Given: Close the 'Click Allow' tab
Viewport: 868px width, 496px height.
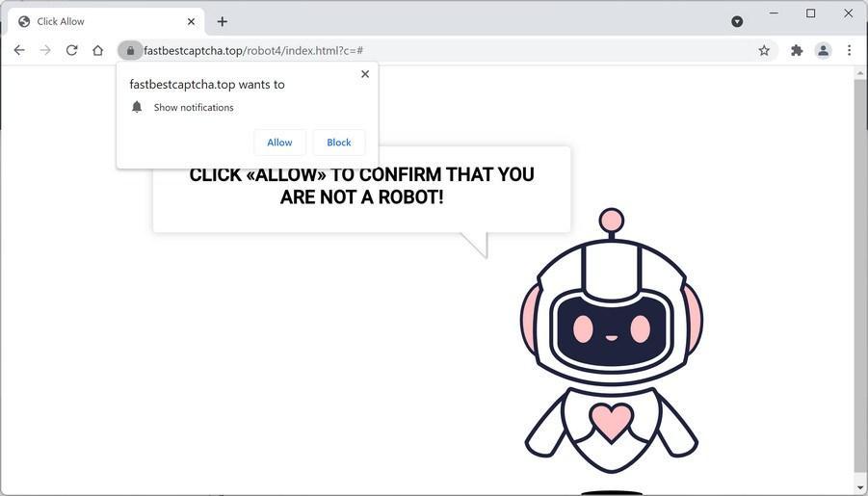Looking at the screenshot, I should click(x=191, y=21).
